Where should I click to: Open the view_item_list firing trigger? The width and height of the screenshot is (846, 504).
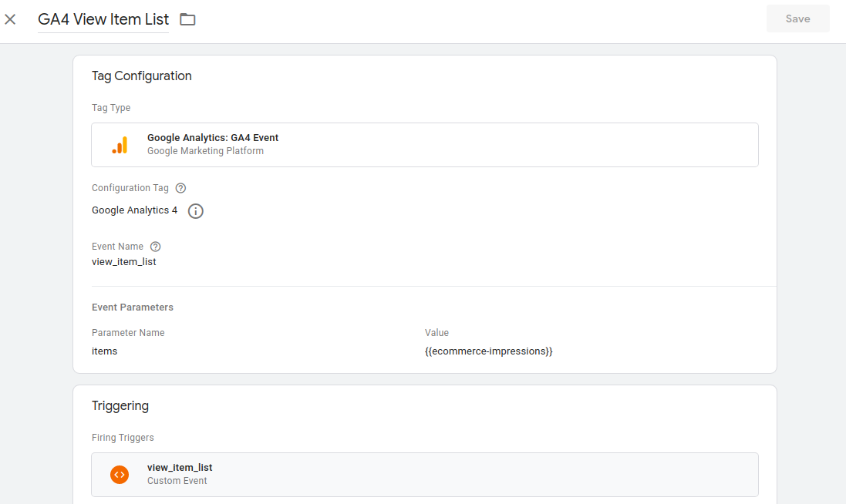pyautogui.click(x=424, y=474)
